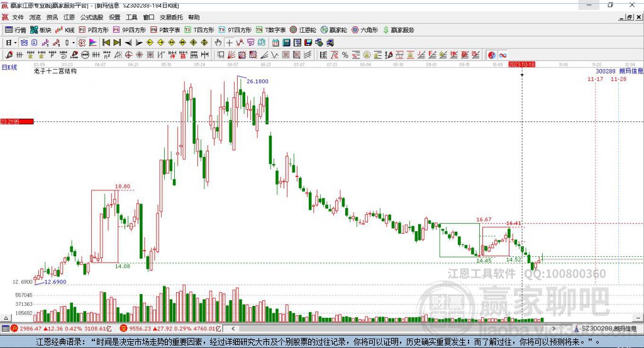Click the red pencil drawing tool
Viewport: 644px width, 348px height.
click(9, 55)
